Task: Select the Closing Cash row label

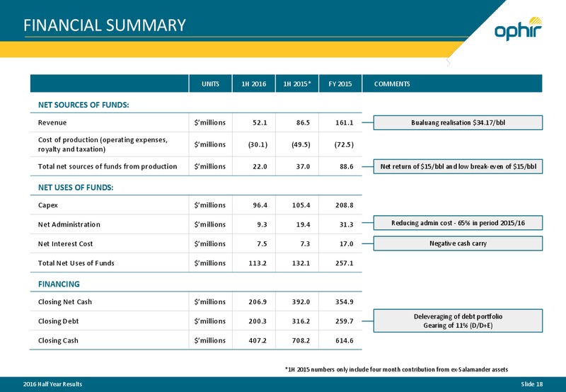Action: pos(58,340)
